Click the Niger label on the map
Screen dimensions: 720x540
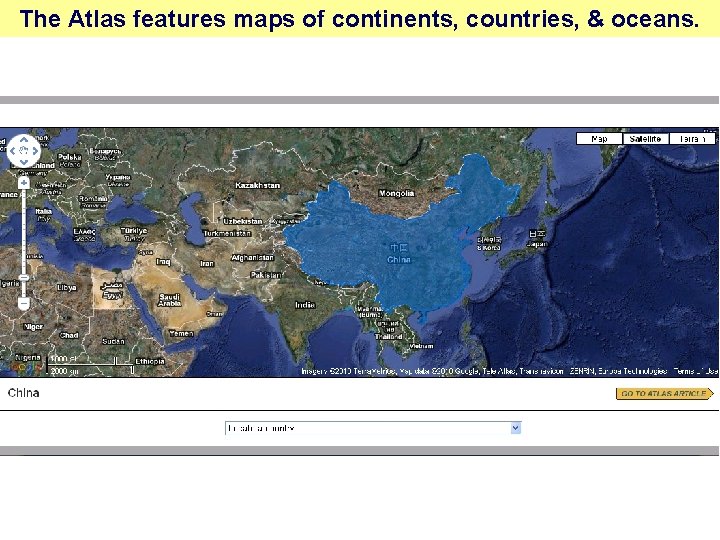(33, 327)
